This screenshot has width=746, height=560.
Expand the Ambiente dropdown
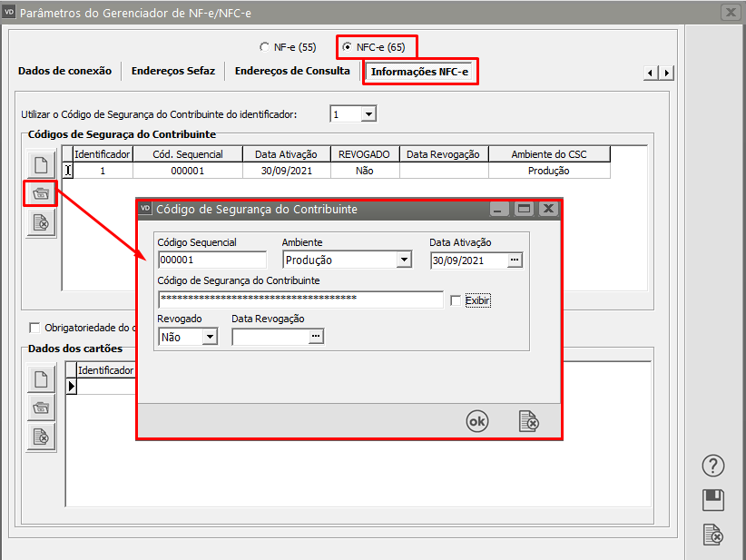tap(404, 260)
